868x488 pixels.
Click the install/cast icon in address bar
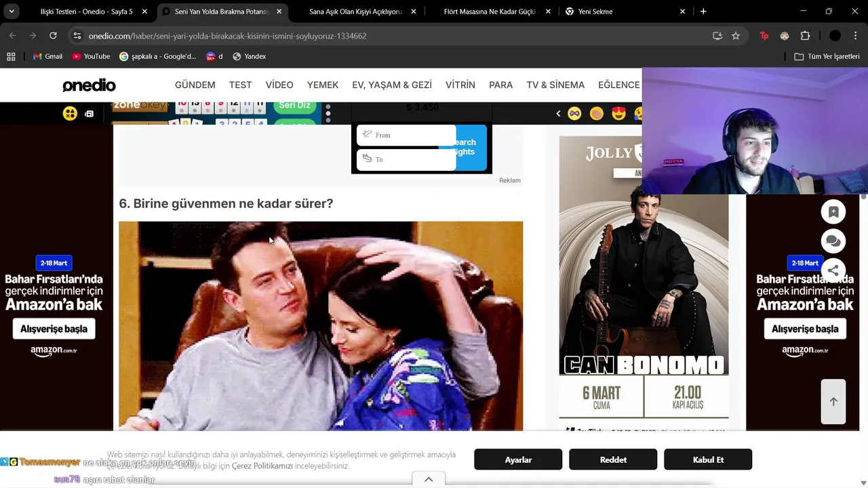tap(717, 36)
